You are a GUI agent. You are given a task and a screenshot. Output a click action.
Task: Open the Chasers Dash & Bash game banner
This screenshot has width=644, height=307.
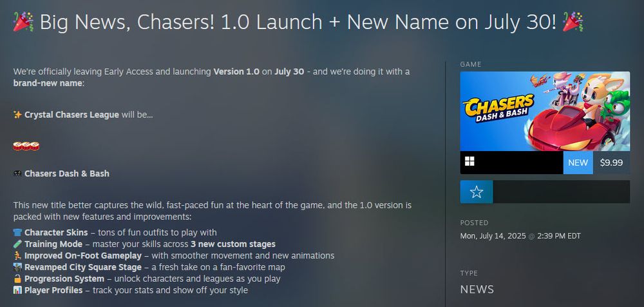click(545, 111)
